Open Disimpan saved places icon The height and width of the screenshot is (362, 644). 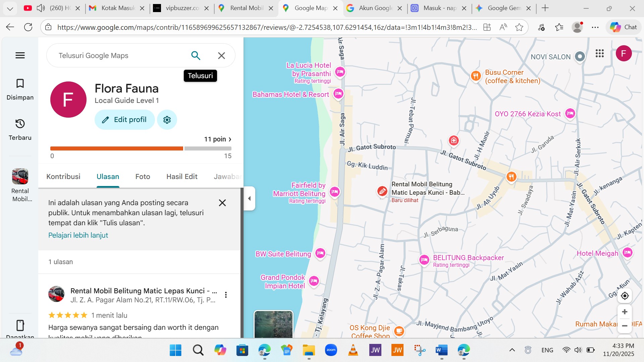[x=20, y=83]
